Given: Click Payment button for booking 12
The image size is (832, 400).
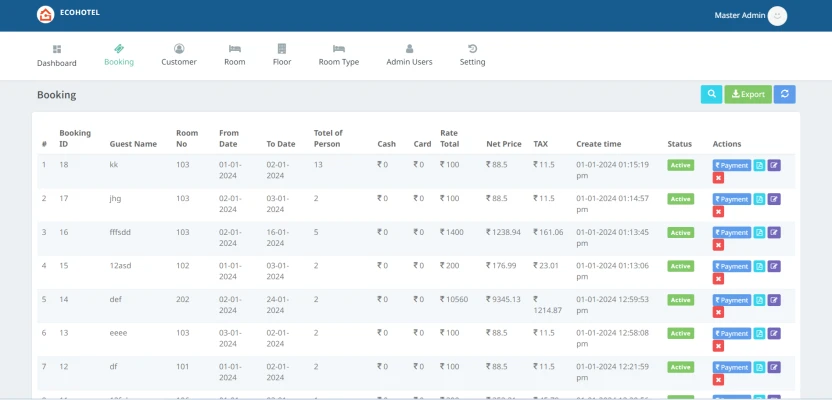Looking at the screenshot, I should tap(731, 367).
